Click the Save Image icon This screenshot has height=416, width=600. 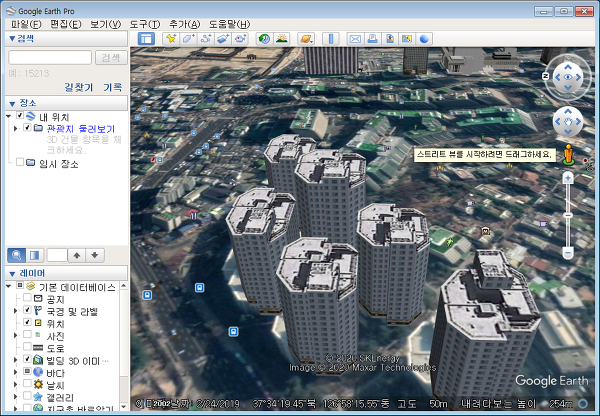click(x=390, y=39)
